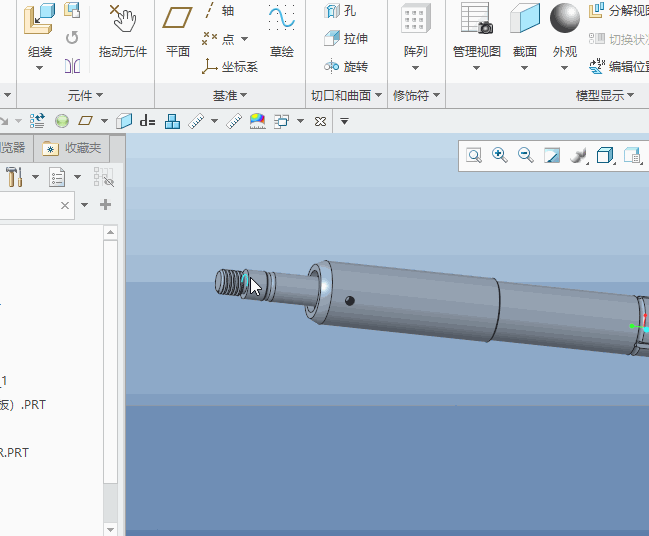
Task: Expand the 阵列 dropdown arrow
Action: coord(416,68)
